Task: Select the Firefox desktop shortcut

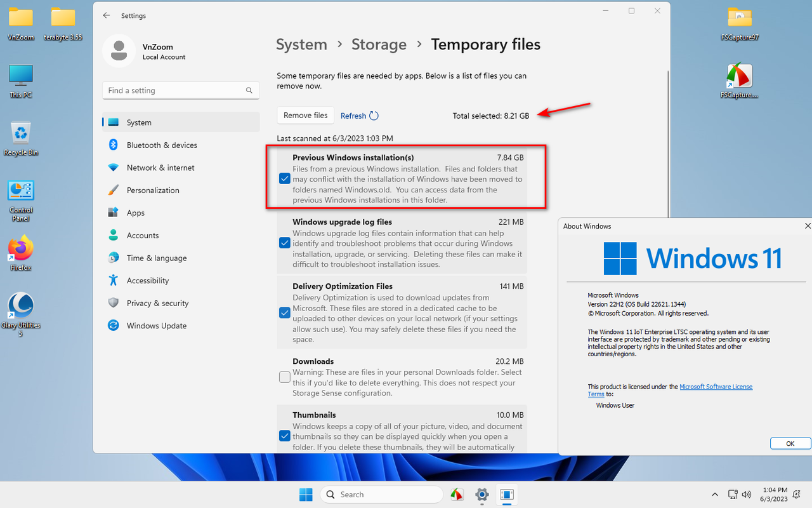Action: pyautogui.click(x=21, y=253)
